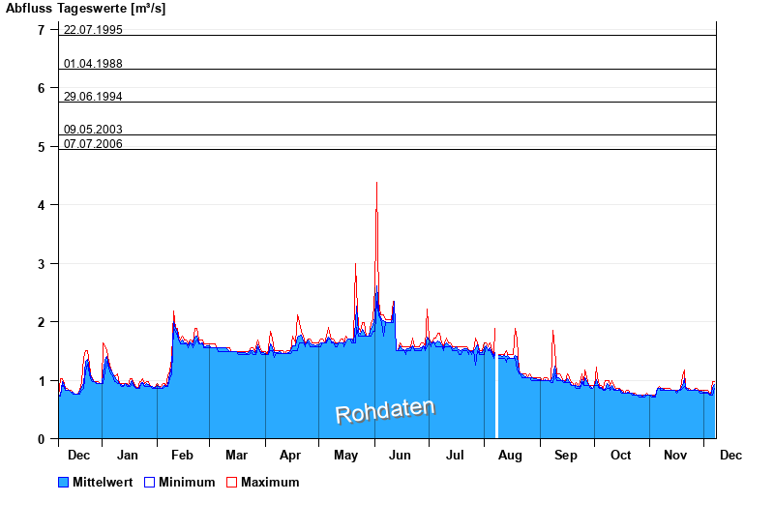774x532 pixels.
Task: Click the blue Mittelwert legend swatch
Action: [x=64, y=482]
